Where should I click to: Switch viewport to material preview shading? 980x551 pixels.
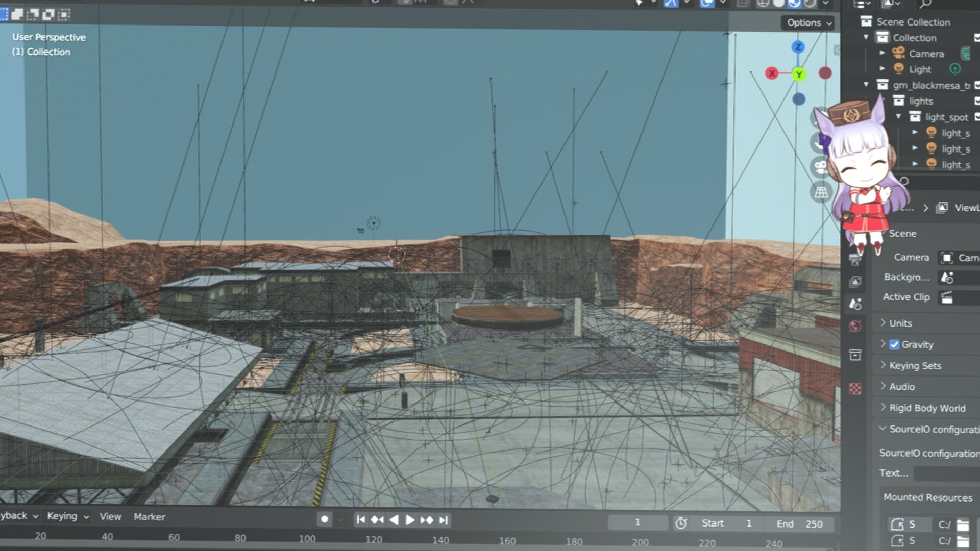point(794,4)
